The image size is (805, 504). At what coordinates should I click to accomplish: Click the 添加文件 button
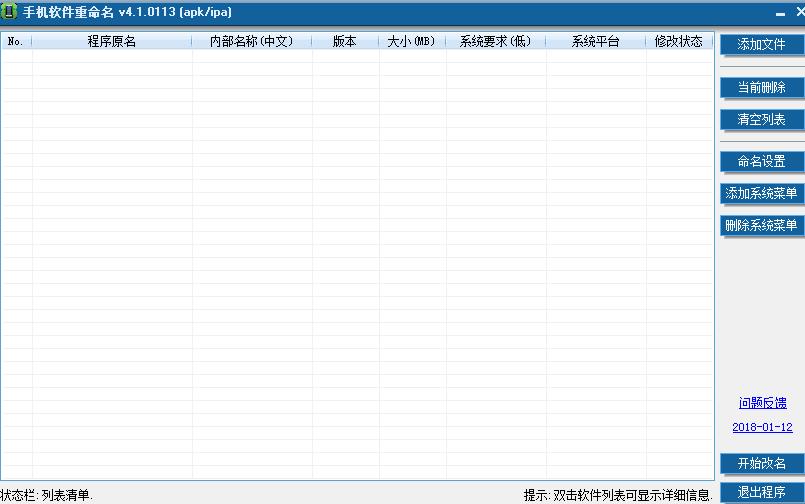(x=762, y=45)
